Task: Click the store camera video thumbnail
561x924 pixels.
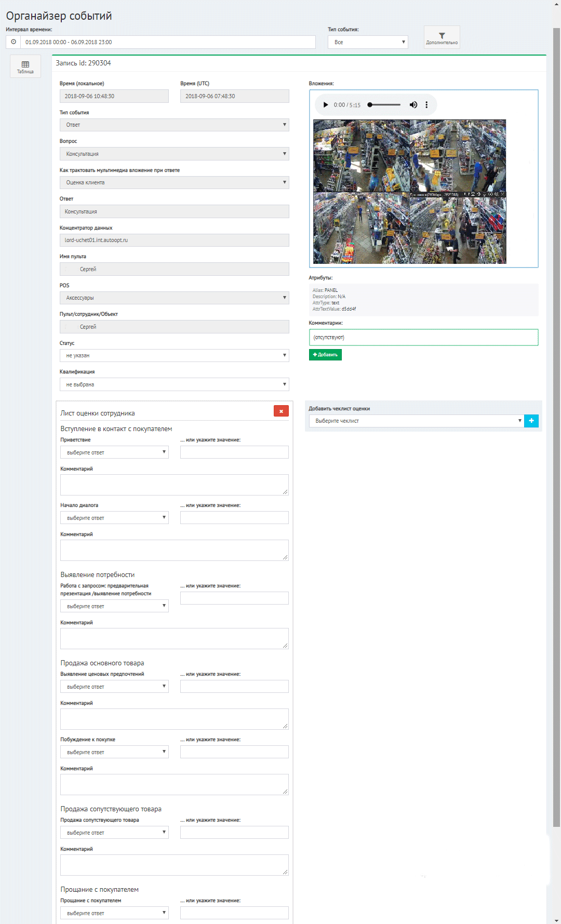Action: point(409,192)
